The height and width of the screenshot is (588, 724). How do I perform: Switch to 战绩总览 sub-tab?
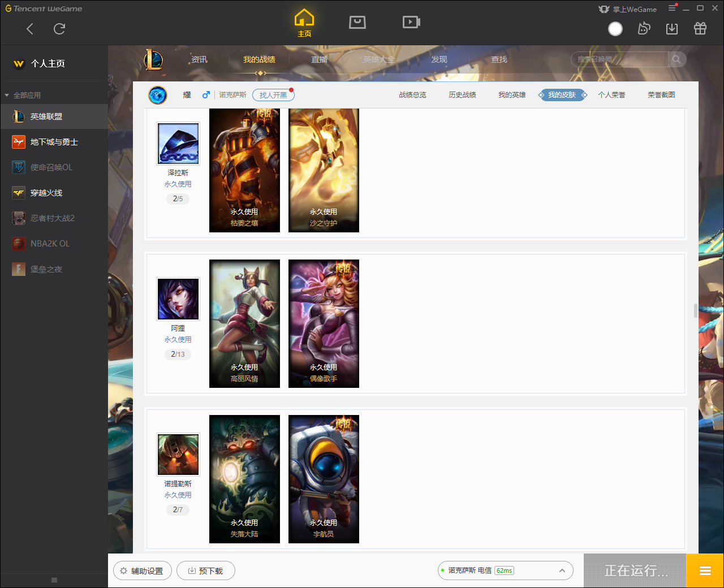(x=412, y=95)
